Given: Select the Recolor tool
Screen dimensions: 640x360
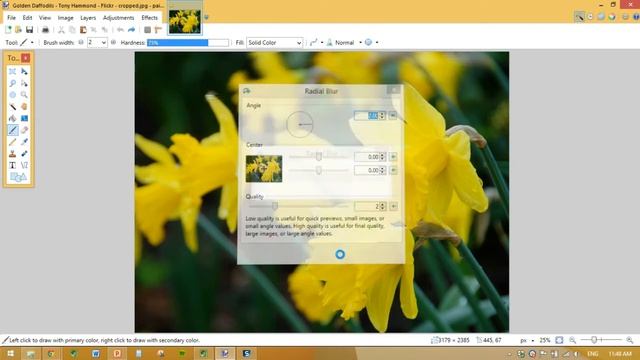Looking at the screenshot, I should tap(24, 153).
